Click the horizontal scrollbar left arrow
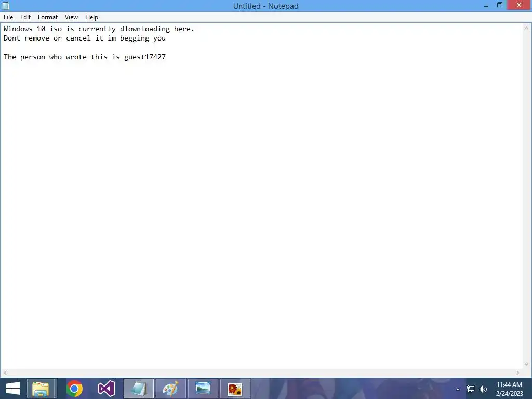 coord(5,373)
